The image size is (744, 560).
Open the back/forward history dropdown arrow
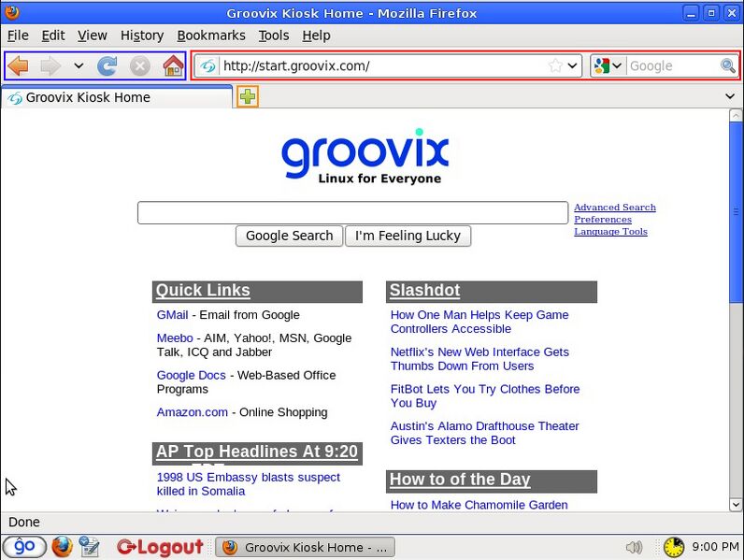coord(79,66)
